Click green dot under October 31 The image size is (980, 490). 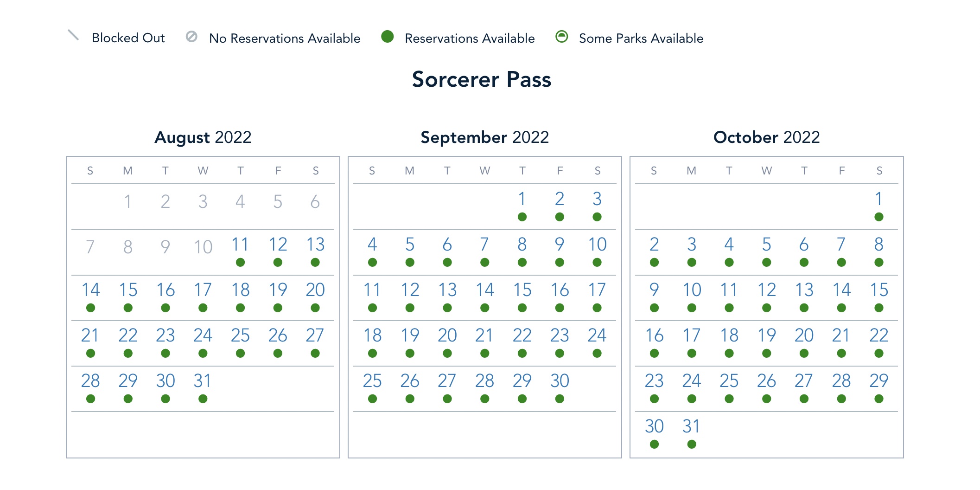[692, 445]
